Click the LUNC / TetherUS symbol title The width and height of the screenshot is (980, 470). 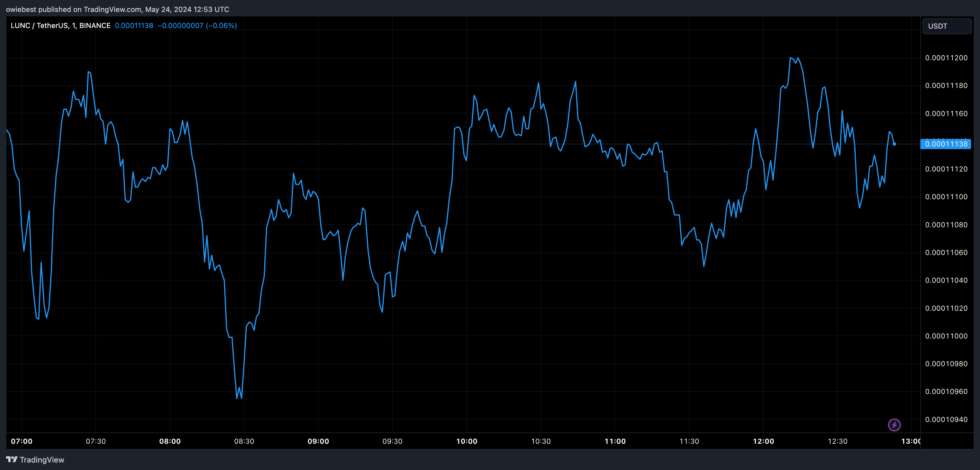pos(61,25)
